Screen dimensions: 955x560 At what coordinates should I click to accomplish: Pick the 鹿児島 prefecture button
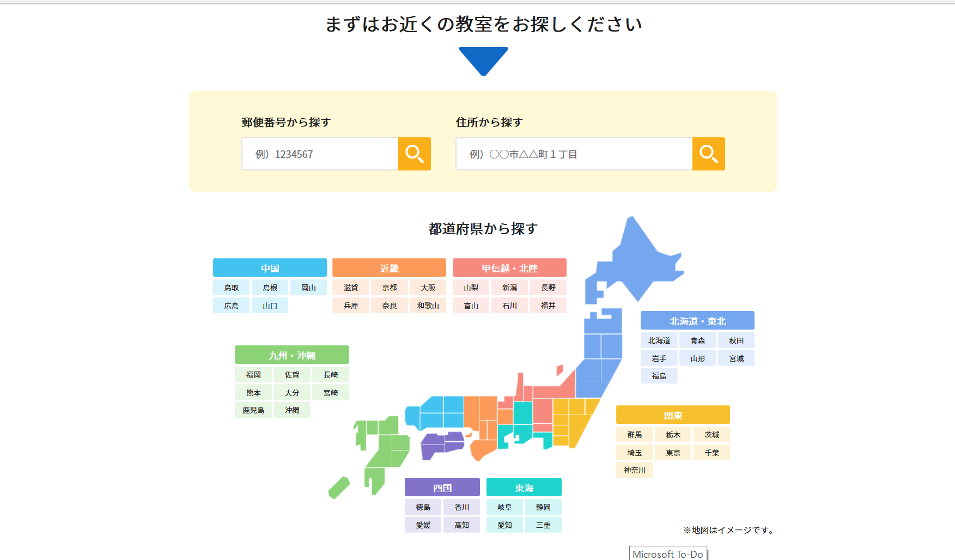click(253, 410)
